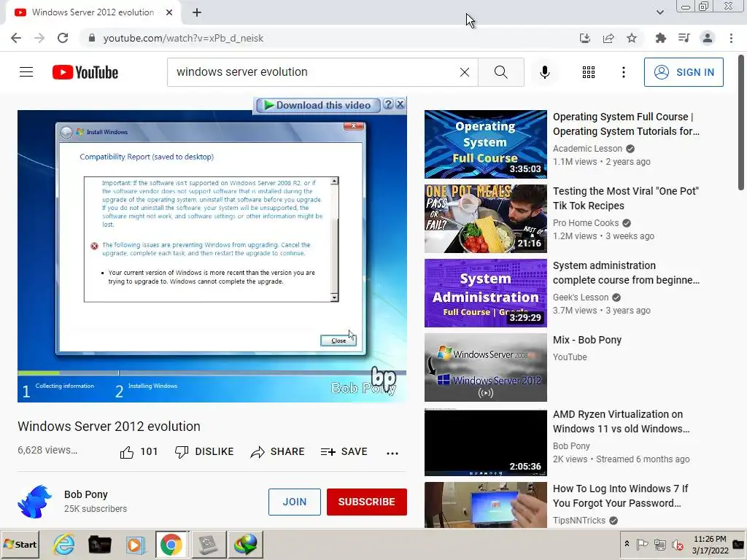Click the JOIN button
Image resolution: width=747 pixels, height=560 pixels.
click(295, 502)
